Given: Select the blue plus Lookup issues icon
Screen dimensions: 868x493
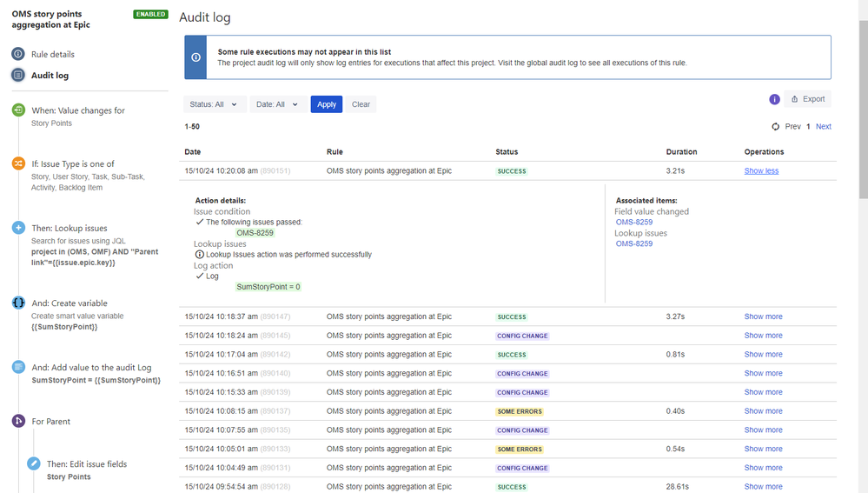Looking at the screenshot, I should point(18,228).
